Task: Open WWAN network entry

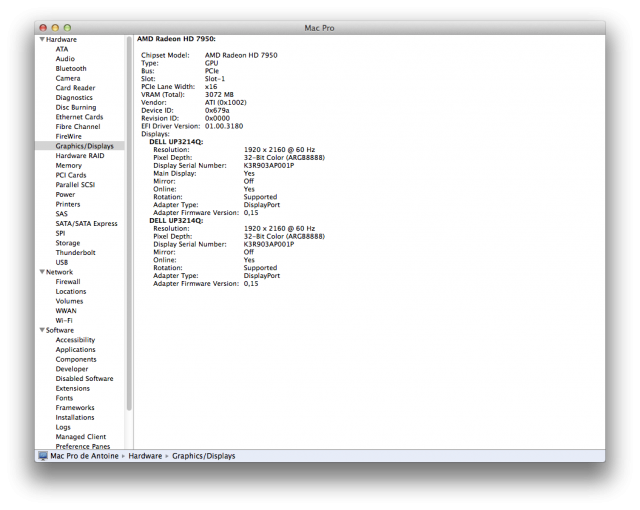Action: [66, 310]
